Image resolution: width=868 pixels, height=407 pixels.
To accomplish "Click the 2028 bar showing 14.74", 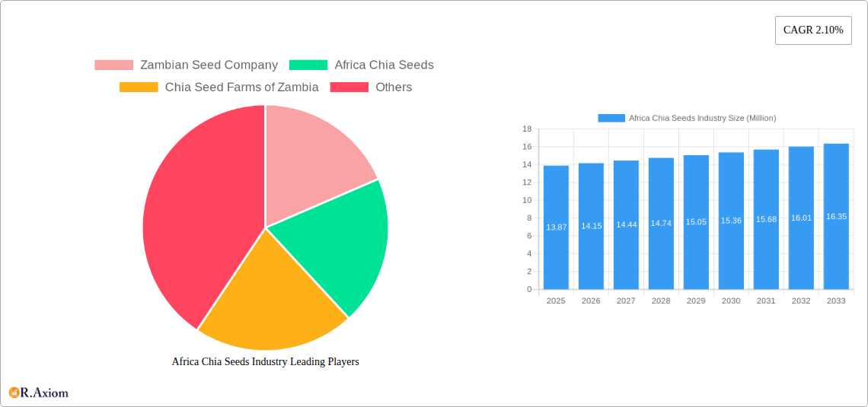I will point(661,224).
